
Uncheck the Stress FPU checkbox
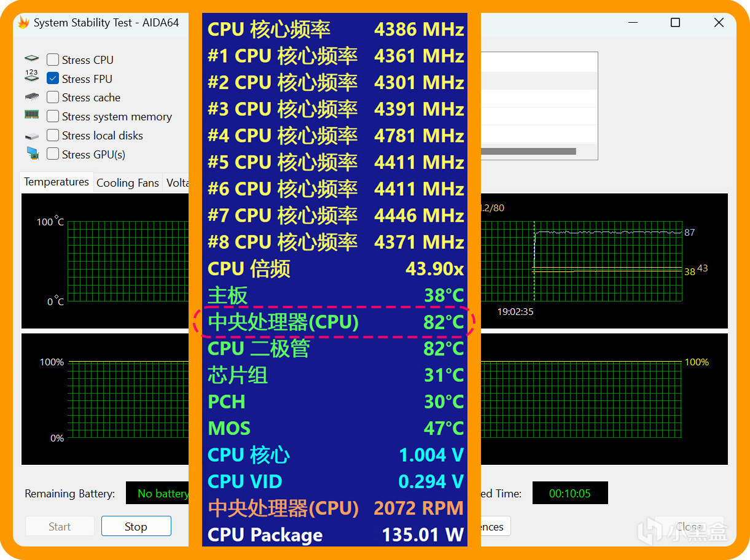coord(53,79)
